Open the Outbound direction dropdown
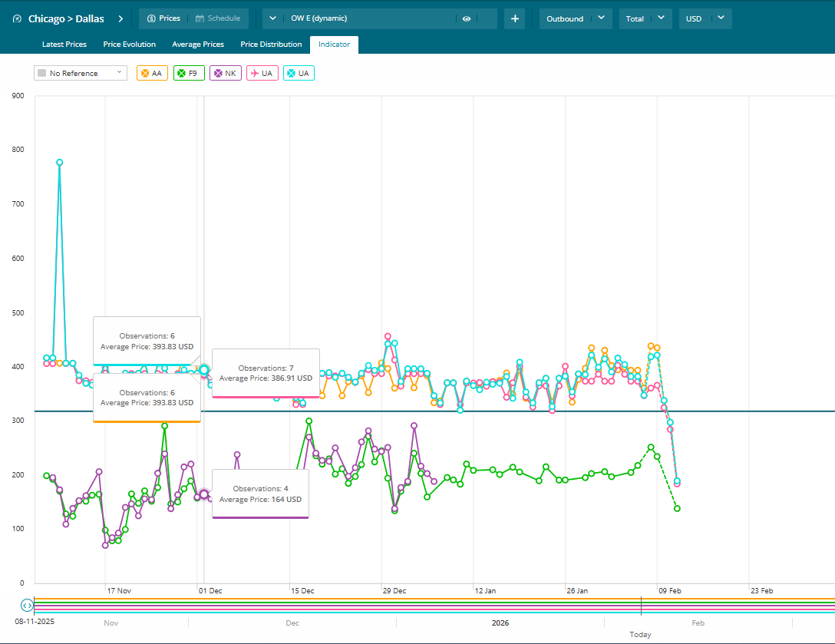 pos(576,18)
